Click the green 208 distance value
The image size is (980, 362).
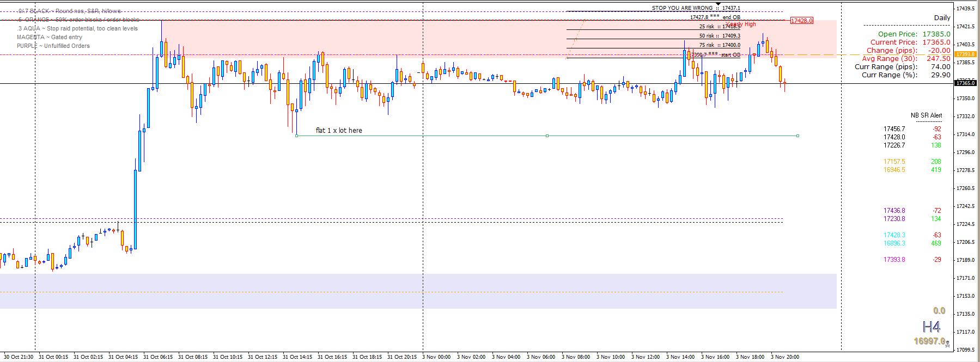[936, 162]
